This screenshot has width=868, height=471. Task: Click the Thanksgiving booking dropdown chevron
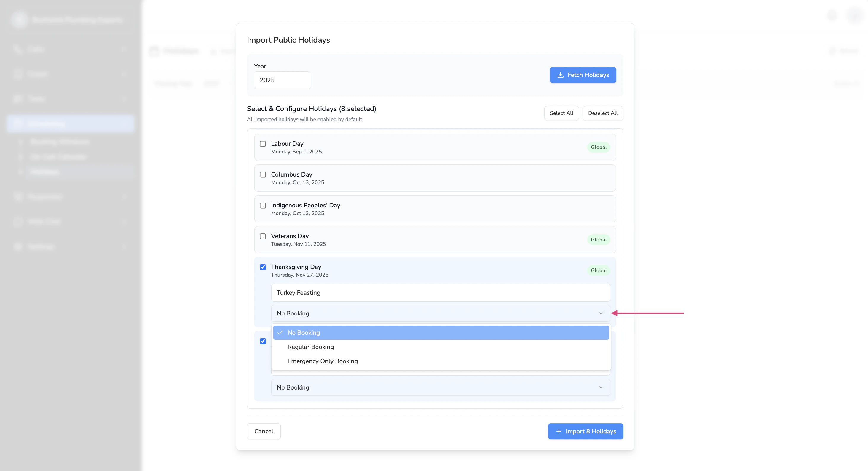pyautogui.click(x=601, y=313)
